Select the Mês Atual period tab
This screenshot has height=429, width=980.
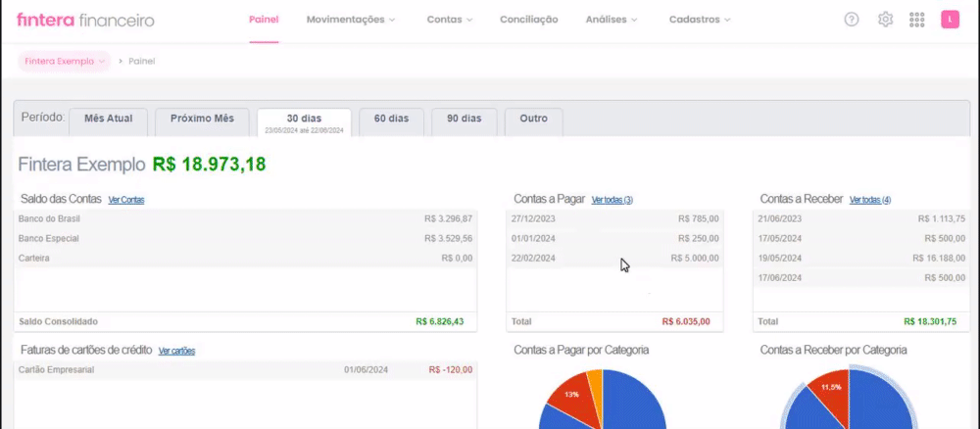[108, 121]
